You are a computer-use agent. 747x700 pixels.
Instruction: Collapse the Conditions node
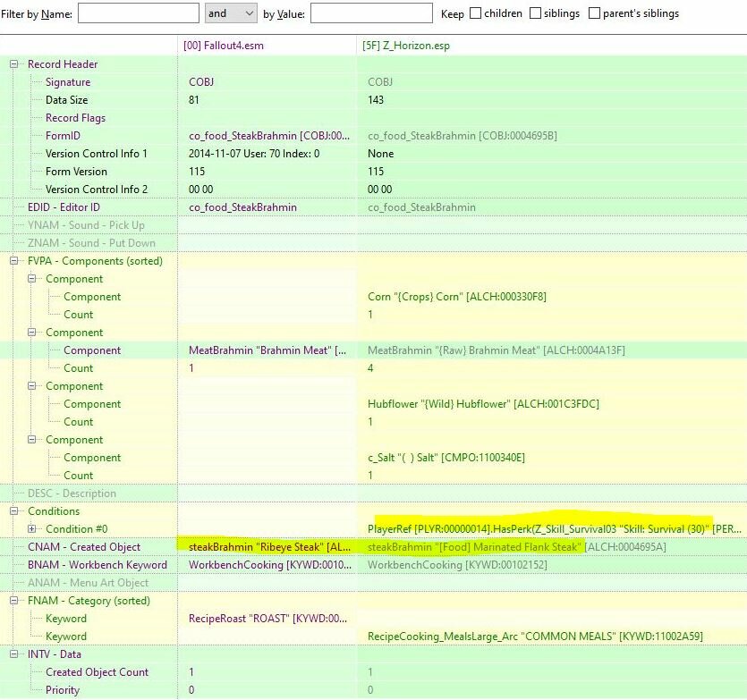[13, 511]
